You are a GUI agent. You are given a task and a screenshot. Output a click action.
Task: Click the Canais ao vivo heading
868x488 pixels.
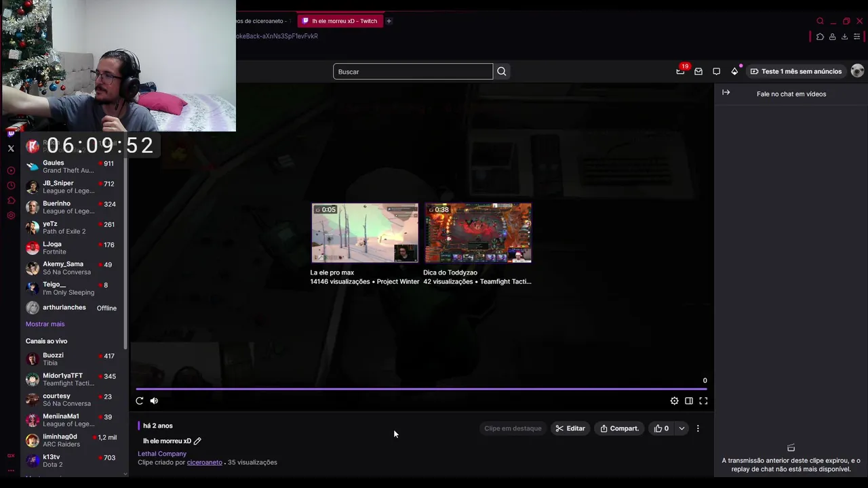click(46, 341)
